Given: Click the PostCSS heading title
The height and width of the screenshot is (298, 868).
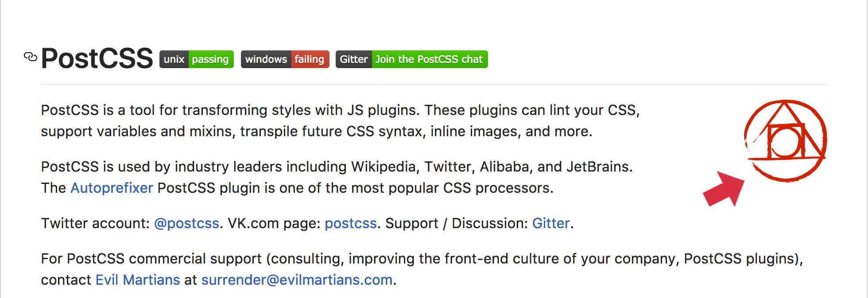Looking at the screenshot, I should pos(97,58).
